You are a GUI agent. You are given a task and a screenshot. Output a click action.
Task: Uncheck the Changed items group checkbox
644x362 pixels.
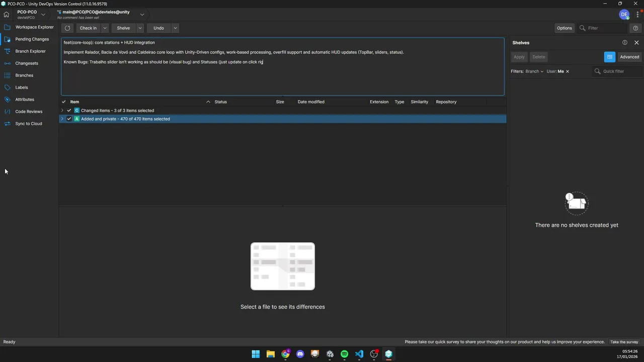pos(69,111)
